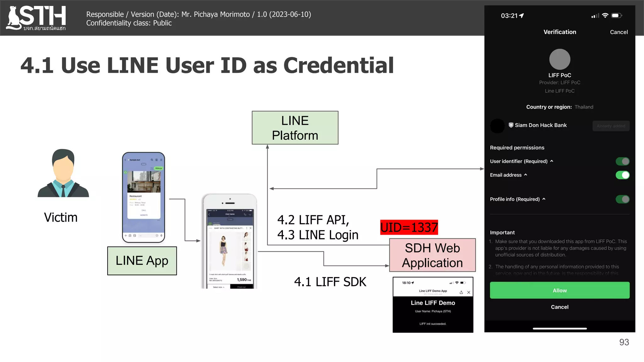Click the Wi-Fi icon in phone status bar

point(605,15)
